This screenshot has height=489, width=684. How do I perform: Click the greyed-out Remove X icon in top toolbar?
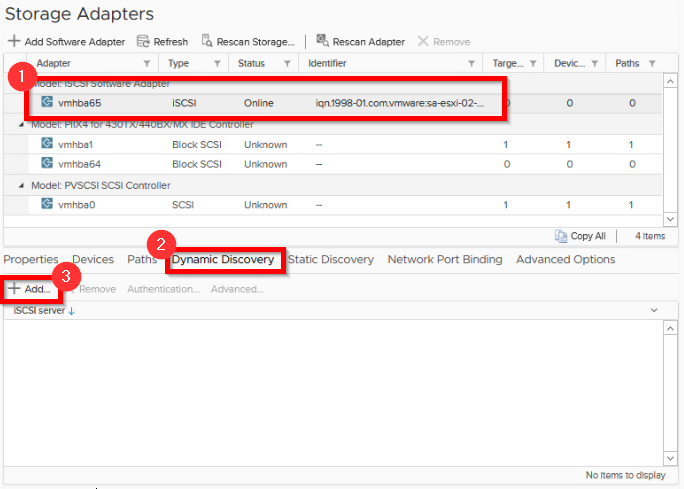(x=423, y=41)
